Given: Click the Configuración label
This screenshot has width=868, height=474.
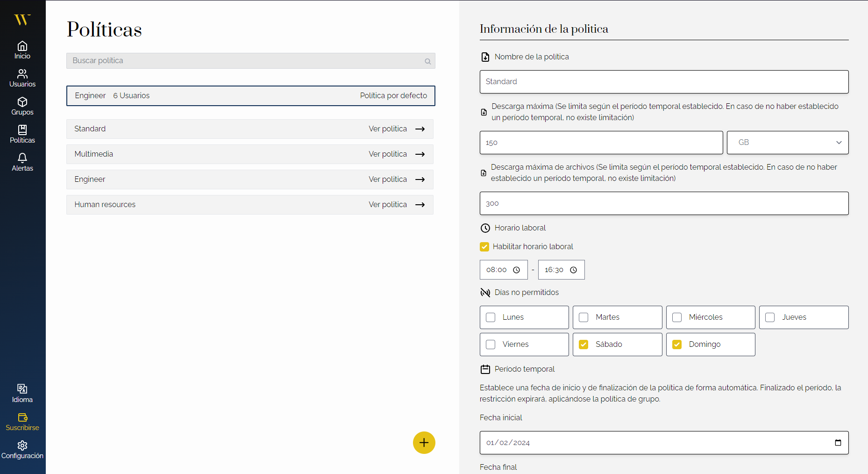Looking at the screenshot, I should click(x=22, y=456).
